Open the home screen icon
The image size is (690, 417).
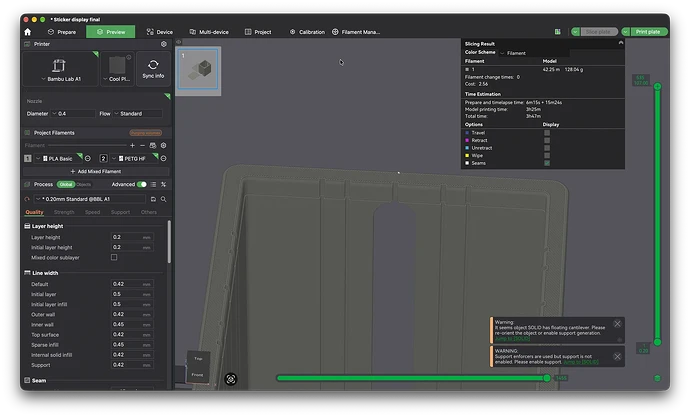[x=28, y=32]
